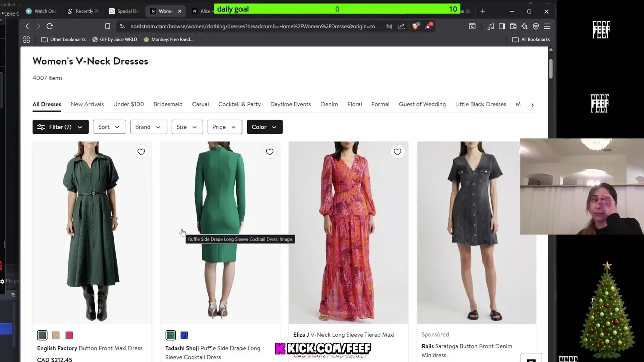Select the Little Black Dresses category
Screen dimensions: 644x362
tap(480, 104)
